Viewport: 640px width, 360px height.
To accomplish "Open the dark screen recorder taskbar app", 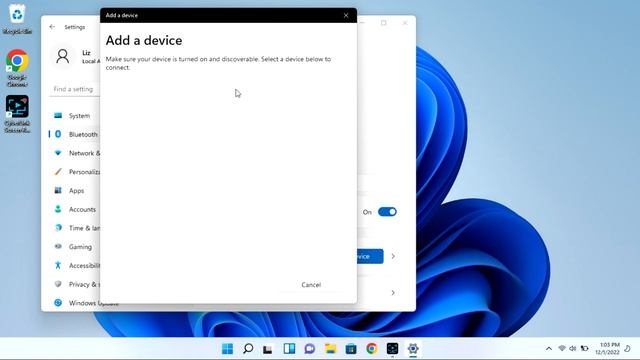I will click(392, 349).
